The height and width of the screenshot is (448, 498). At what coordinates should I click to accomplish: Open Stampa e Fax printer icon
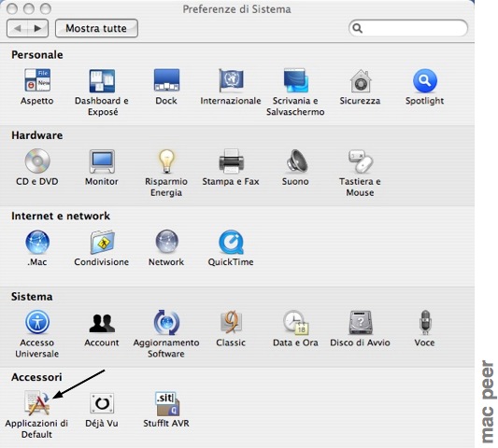point(231,161)
